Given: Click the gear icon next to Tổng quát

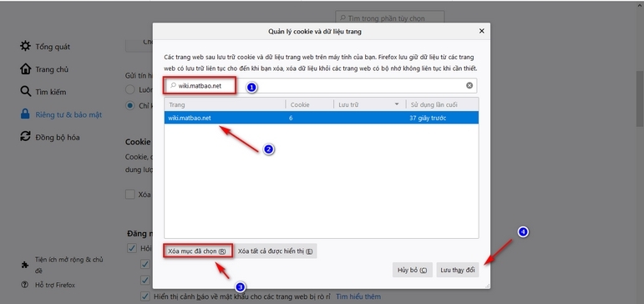Looking at the screenshot, I should click(25, 46).
